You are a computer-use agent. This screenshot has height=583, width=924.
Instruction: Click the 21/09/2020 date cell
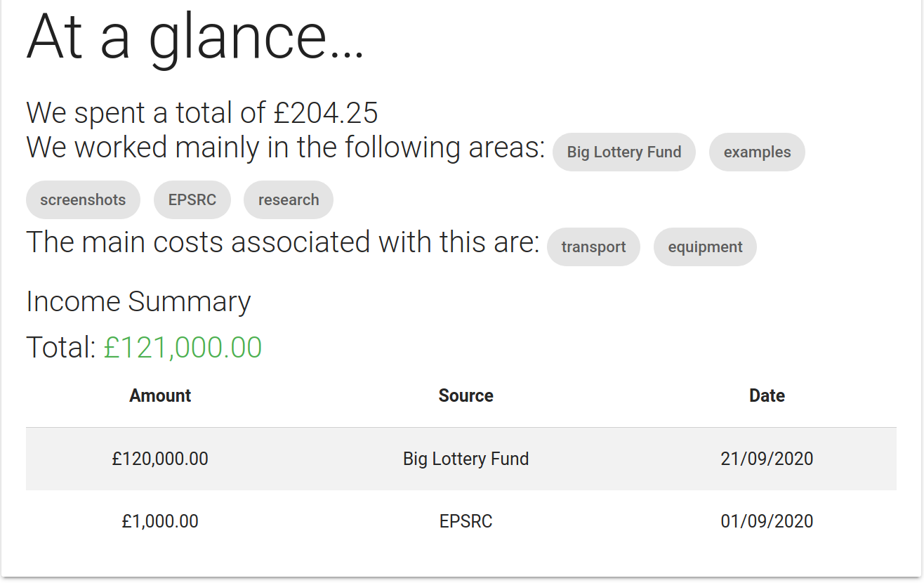(x=767, y=459)
